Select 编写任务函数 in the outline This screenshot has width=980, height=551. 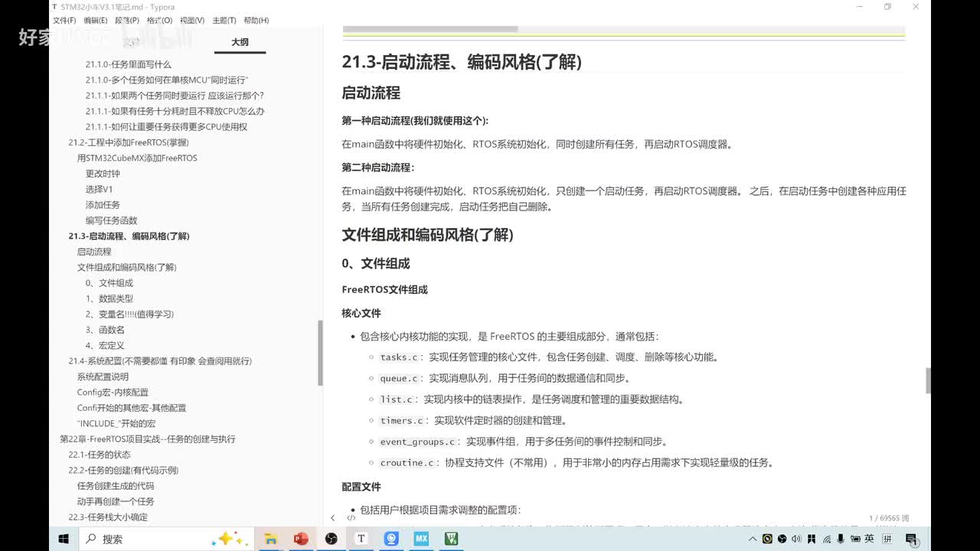(111, 220)
